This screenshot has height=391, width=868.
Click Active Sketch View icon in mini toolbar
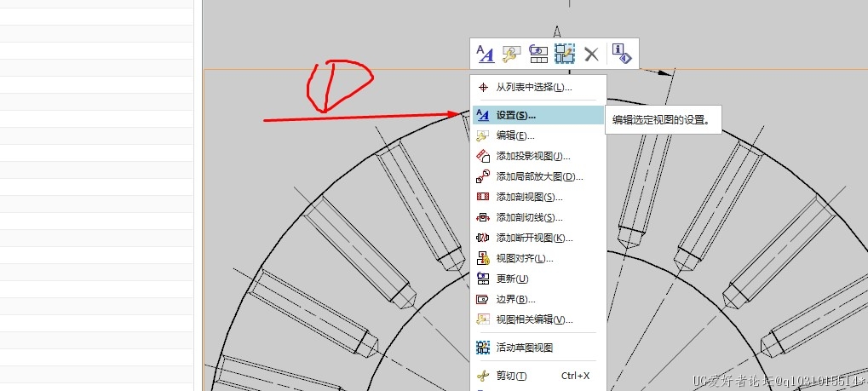565,54
